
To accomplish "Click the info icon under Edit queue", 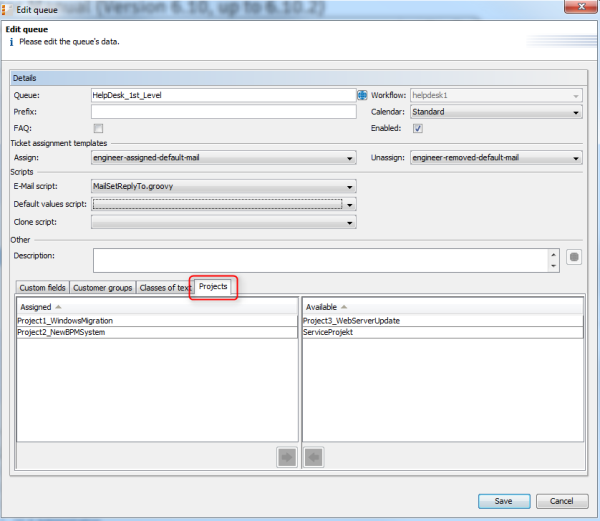I will 11,43.
